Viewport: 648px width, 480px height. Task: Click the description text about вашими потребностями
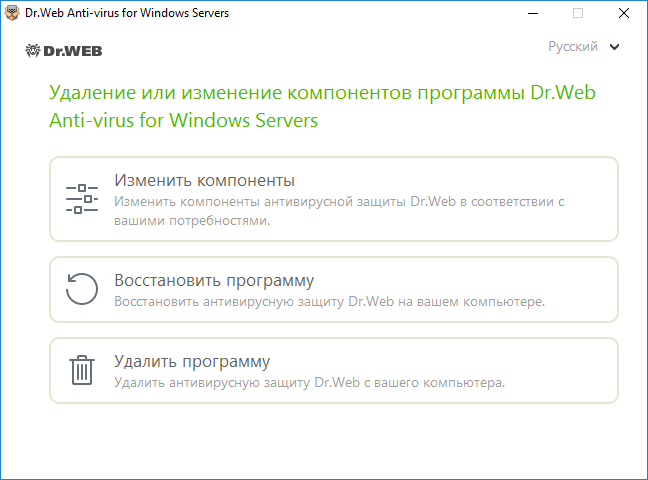[x=339, y=211]
